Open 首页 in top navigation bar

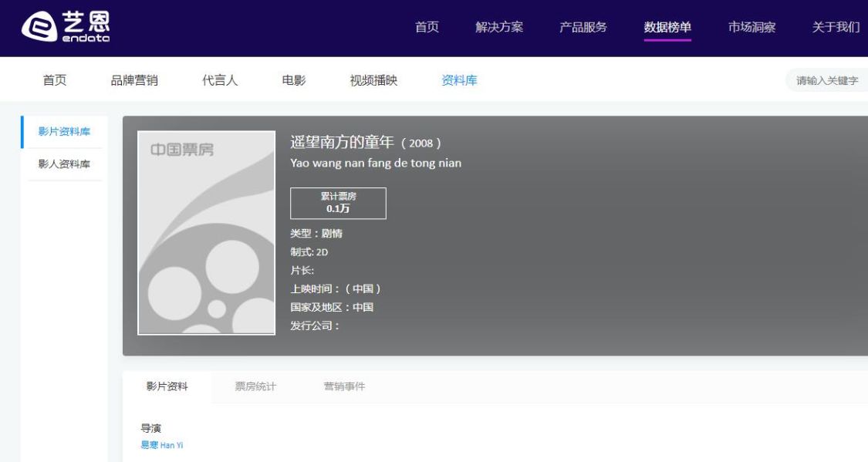tap(427, 28)
